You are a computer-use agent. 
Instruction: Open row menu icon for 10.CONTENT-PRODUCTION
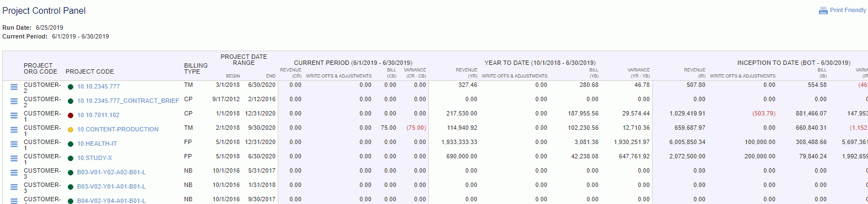[14, 130]
